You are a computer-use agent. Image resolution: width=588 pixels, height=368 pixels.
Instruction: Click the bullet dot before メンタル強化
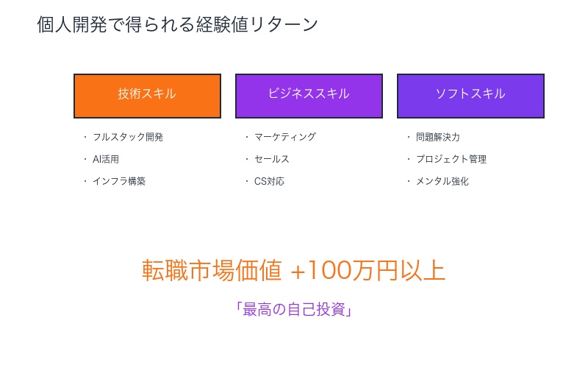pos(409,181)
